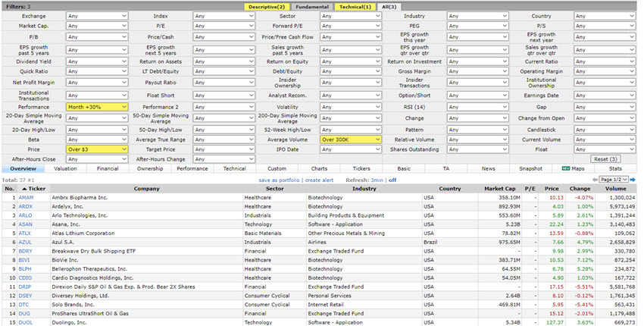Open the P/E filter dropdown
Viewport: 644px width, 326px height.
(x=224, y=26)
